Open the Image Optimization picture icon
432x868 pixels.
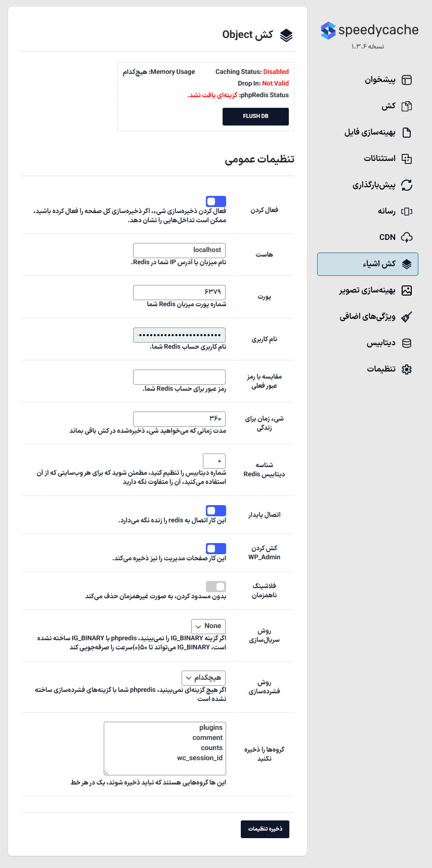[x=406, y=291]
